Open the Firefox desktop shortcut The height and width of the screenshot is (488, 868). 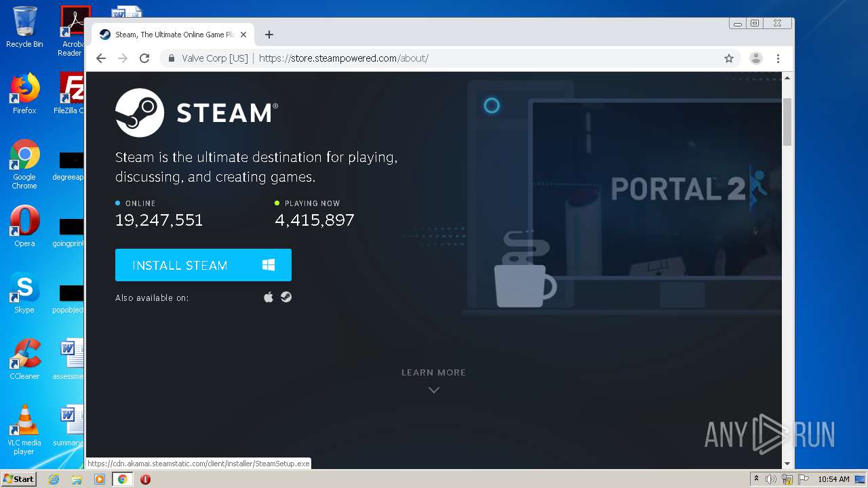24,94
